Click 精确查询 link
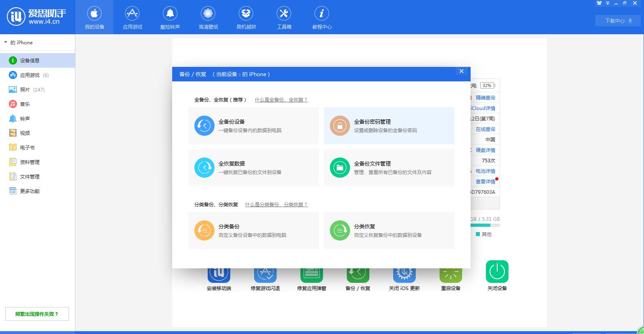 (x=486, y=98)
